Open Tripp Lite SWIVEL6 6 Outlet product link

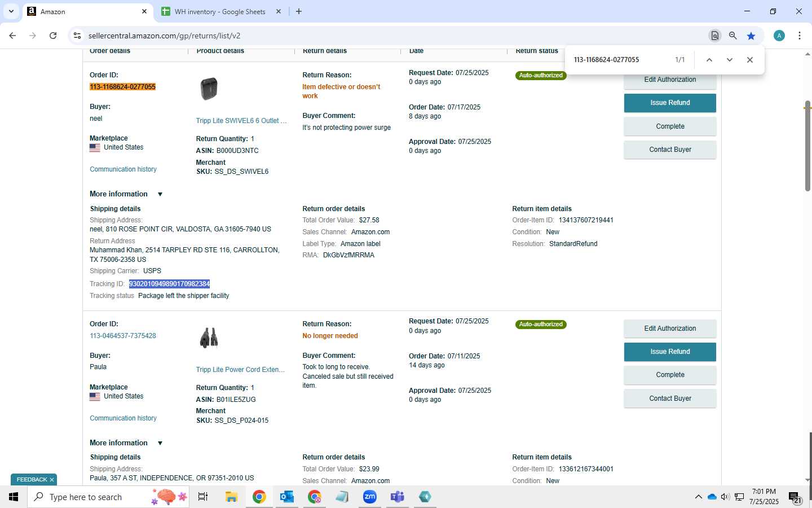(241, 121)
